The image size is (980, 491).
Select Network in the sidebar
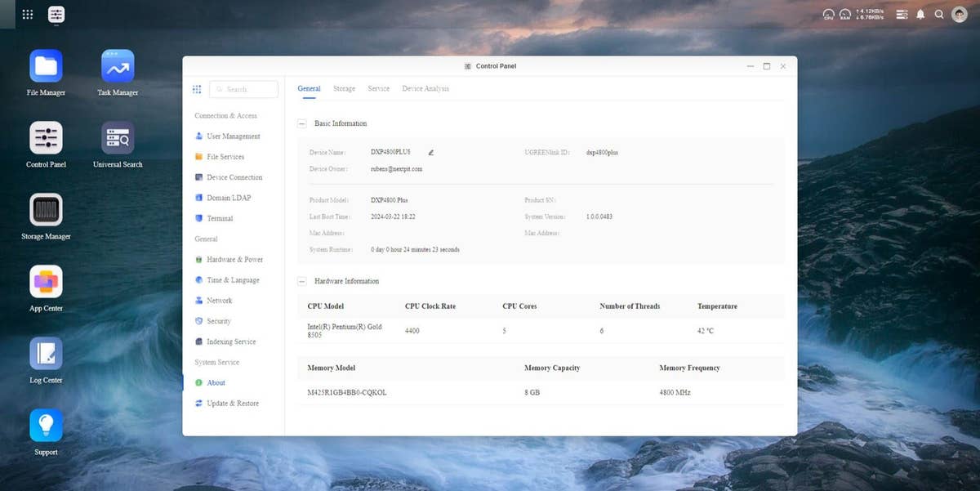coord(219,301)
